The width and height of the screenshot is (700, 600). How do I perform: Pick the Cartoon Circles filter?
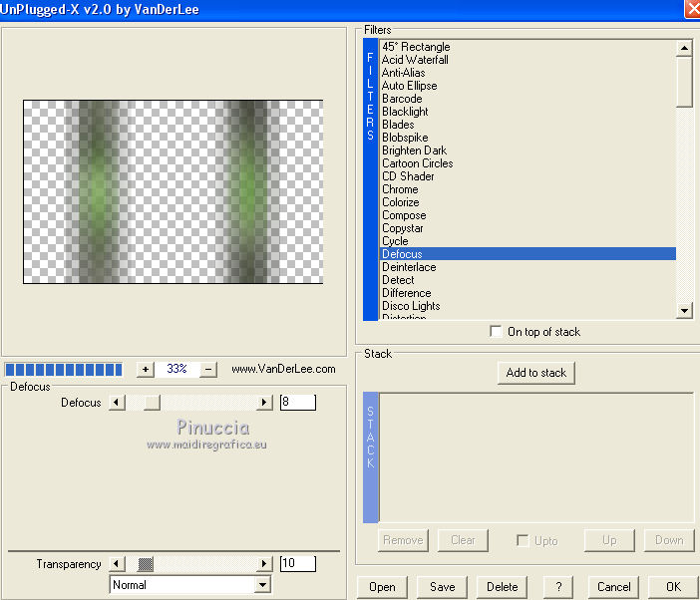click(x=527, y=163)
